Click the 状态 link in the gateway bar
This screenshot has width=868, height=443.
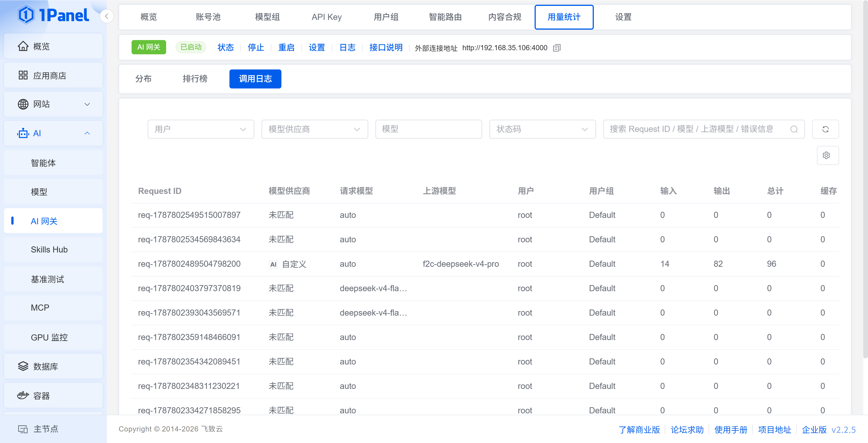[x=225, y=48]
